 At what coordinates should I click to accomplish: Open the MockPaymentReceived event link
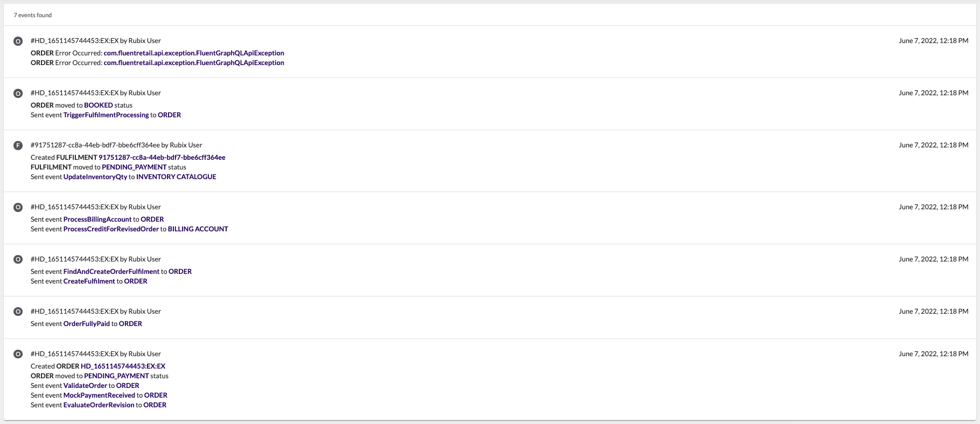[99, 395]
